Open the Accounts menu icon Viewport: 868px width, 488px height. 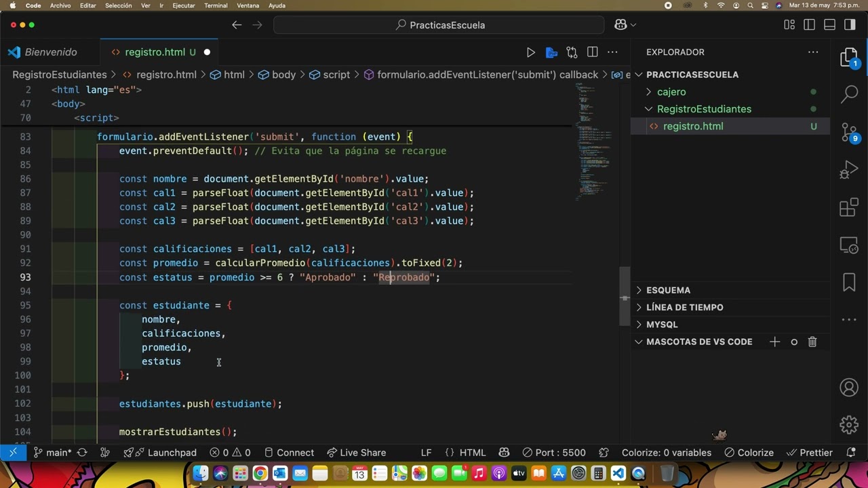849,388
